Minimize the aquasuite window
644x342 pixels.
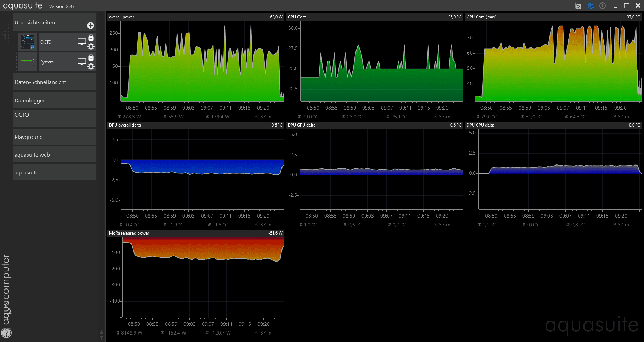click(x=615, y=6)
